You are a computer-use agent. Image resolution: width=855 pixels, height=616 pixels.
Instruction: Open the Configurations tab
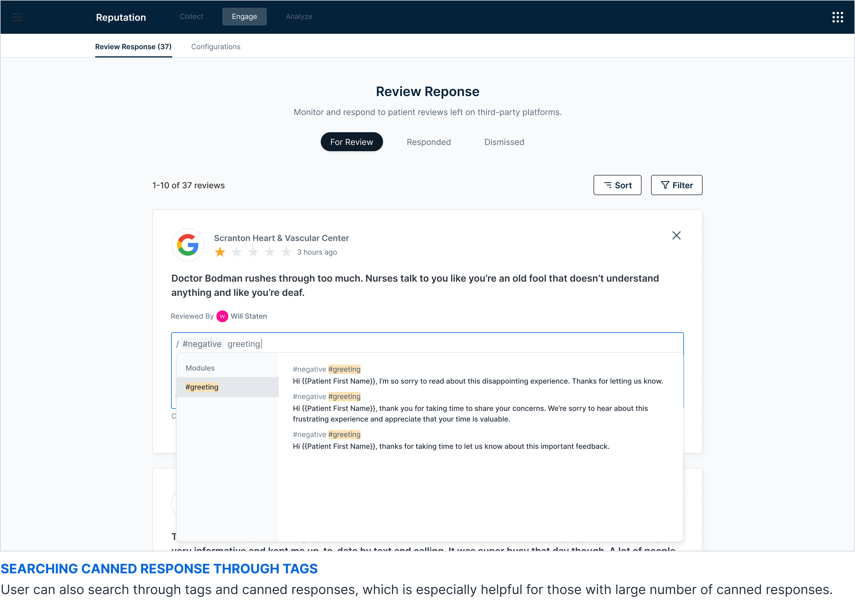216,47
